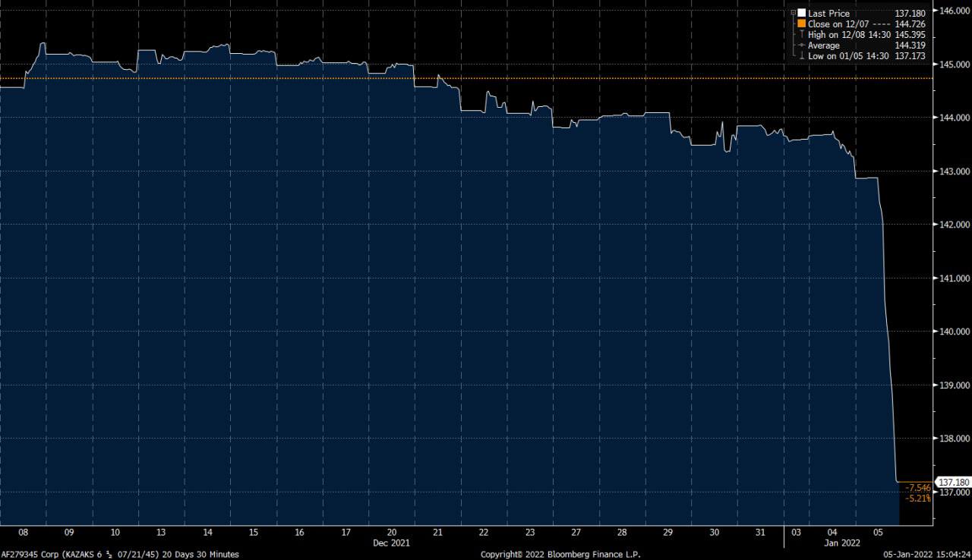Click the Bloomberg Finance L.P. copyright text
The height and width of the screenshot is (560, 972).
click(560, 555)
